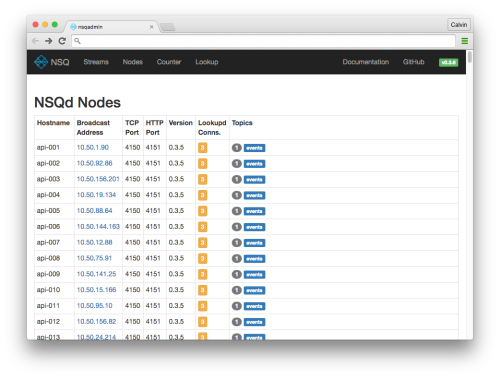
Task: Open the Streams menu item
Action: tap(96, 62)
